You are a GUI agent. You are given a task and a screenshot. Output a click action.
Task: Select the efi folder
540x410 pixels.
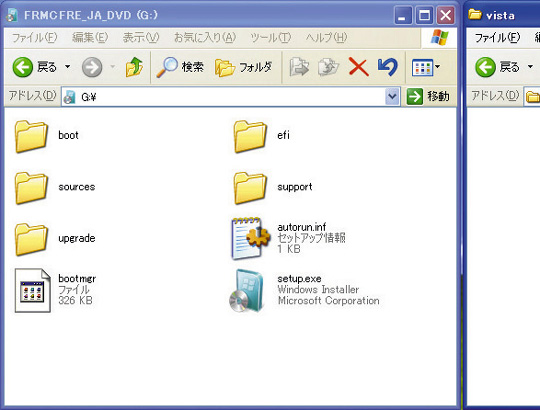[x=262, y=136]
